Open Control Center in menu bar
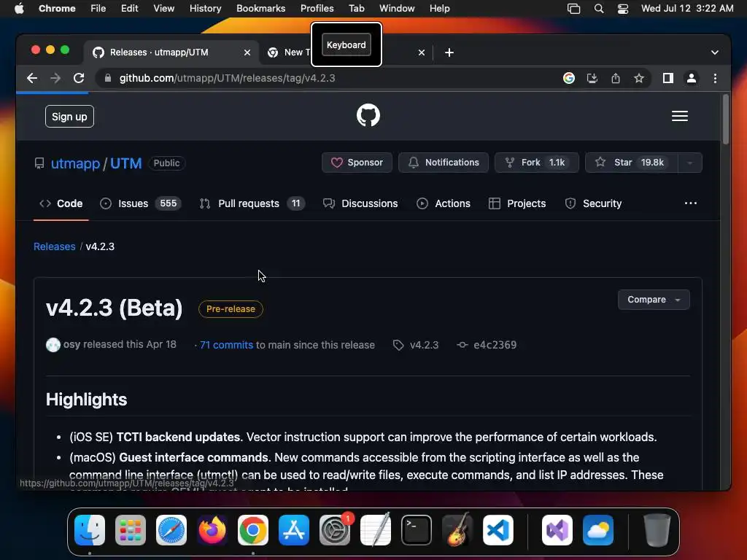Screen dimensions: 747x560 [x=623, y=9]
